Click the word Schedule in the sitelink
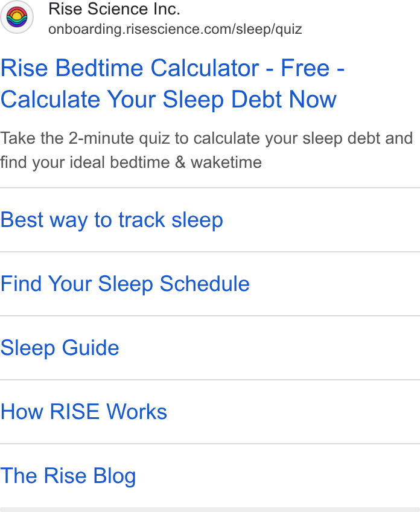 pyautogui.click(x=205, y=283)
